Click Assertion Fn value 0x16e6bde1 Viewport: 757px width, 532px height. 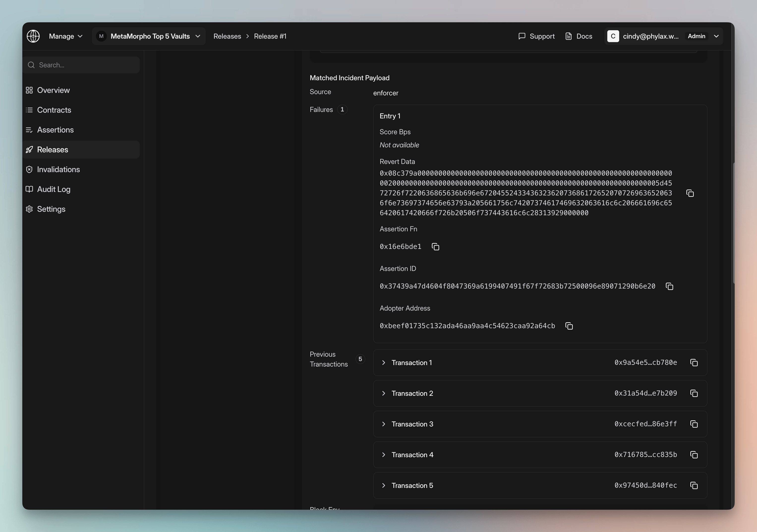(400, 247)
